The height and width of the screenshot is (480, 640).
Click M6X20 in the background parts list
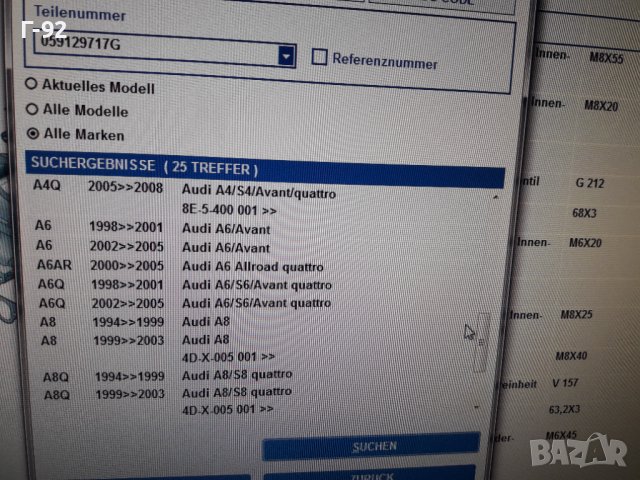tap(585, 243)
